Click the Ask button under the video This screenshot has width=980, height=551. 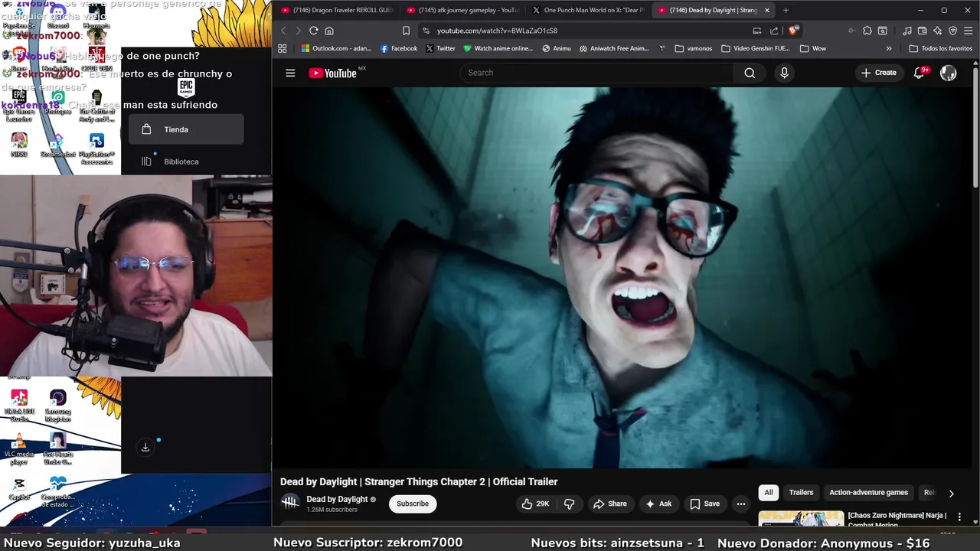(x=658, y=504)
